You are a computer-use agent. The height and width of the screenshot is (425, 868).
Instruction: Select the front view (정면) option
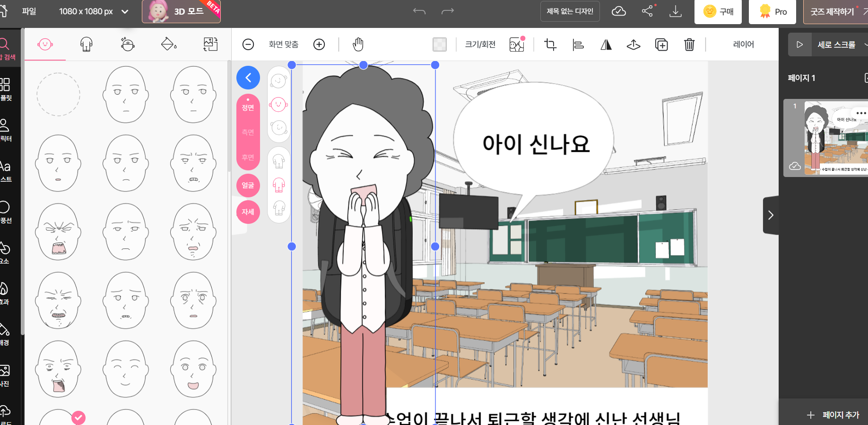pyautogui.click(x=248, y=107)
